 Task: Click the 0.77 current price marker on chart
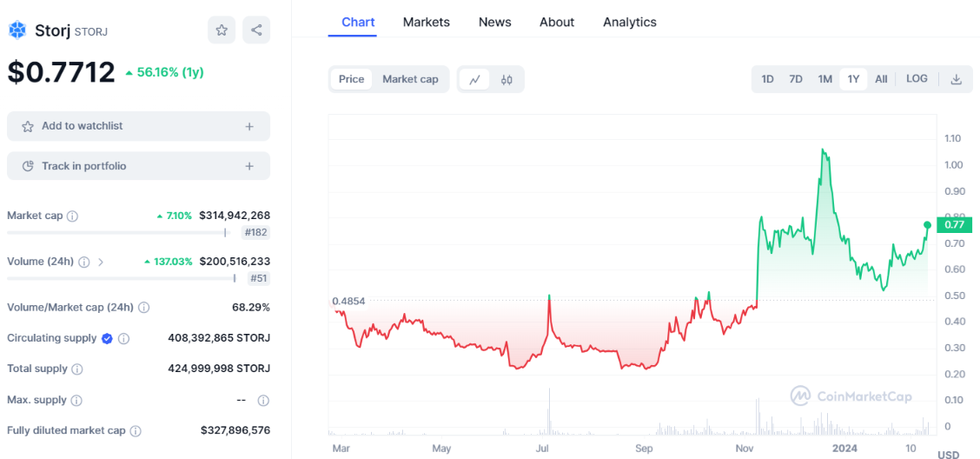tap(953, 224)
